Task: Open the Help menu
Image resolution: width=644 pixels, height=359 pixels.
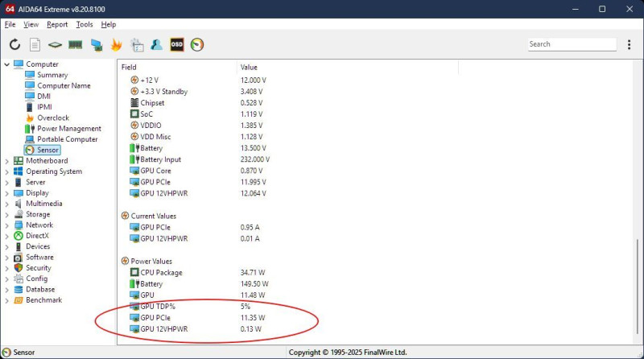Action: click(x=109, y=24)
